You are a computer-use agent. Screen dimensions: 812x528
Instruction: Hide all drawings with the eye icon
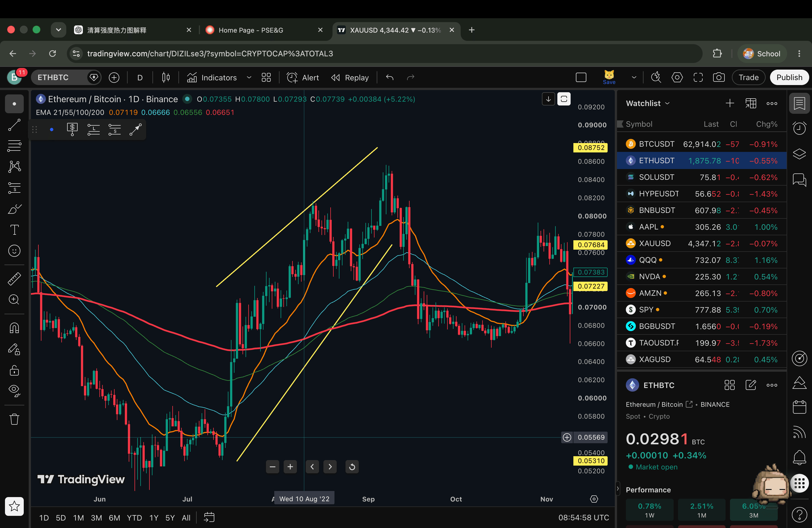[14, 390]
